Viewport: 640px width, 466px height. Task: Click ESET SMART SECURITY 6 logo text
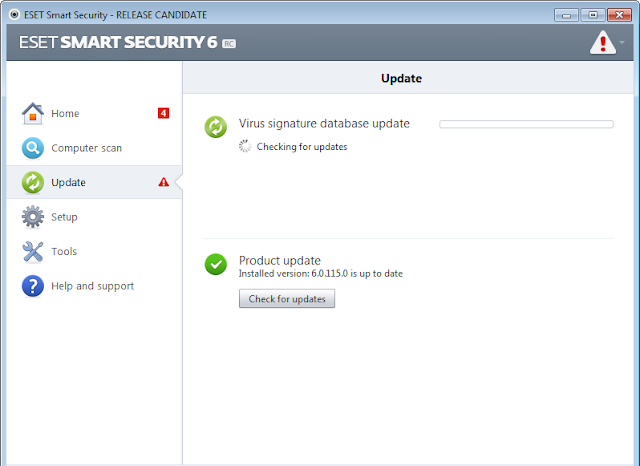(118, 42)
